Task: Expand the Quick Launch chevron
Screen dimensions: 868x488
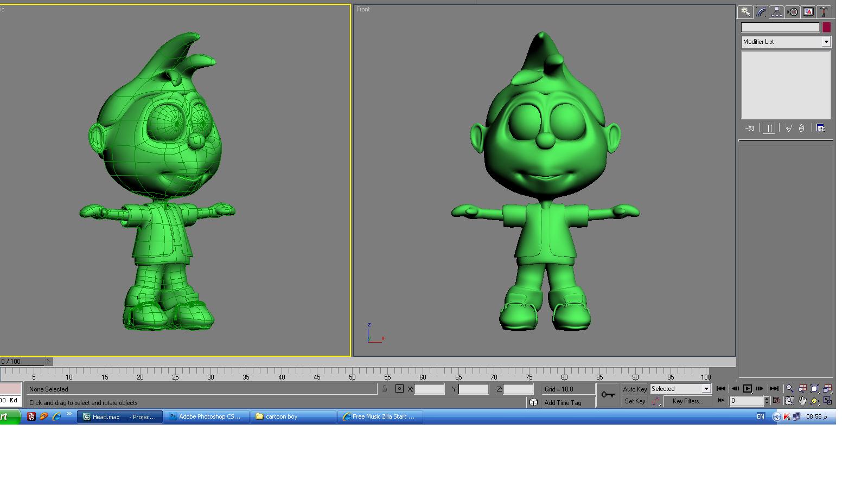Action: click(69, 415)
